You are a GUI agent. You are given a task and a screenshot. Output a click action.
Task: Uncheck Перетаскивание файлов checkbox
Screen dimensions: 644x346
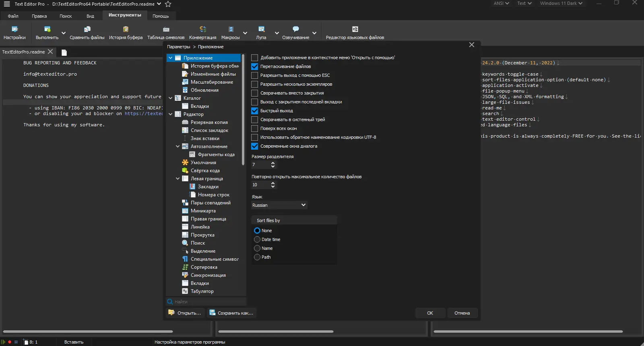point(255,66)
